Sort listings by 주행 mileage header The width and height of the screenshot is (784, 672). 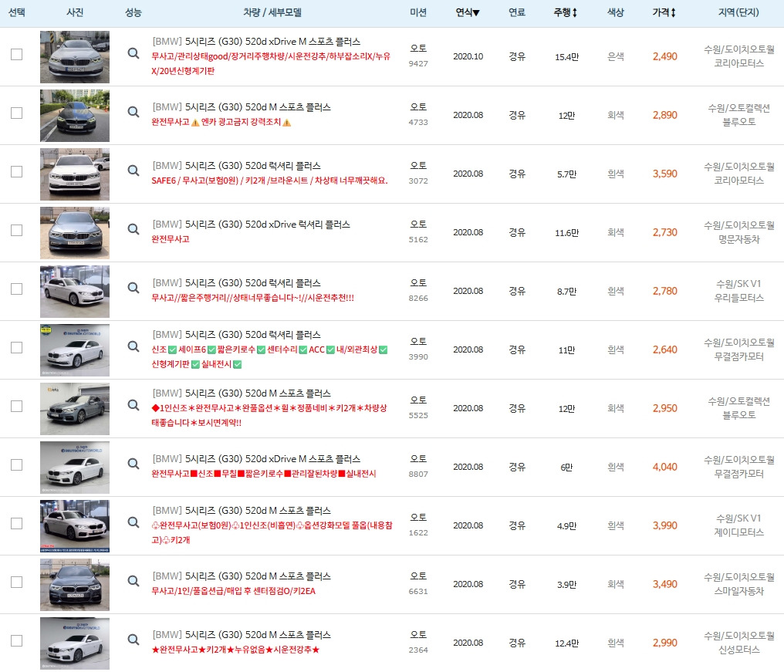[566, 12]
